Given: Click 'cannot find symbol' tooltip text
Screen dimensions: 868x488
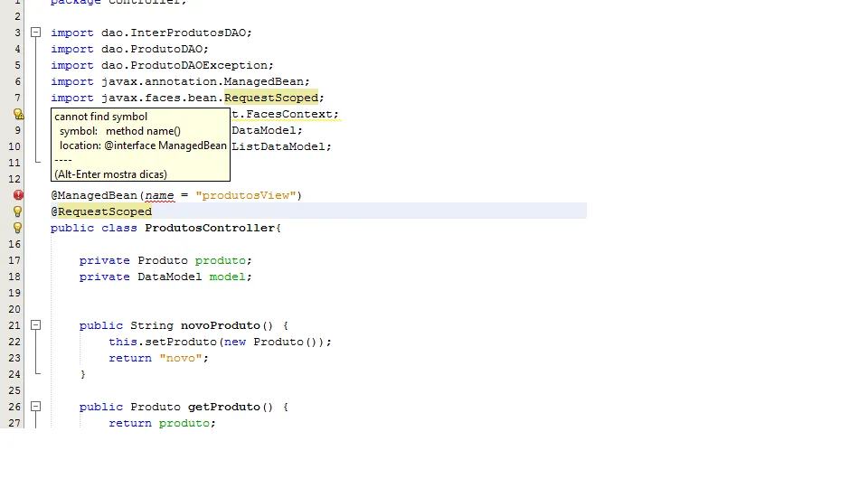Looking at the screenshot, I should coord(100,117).
